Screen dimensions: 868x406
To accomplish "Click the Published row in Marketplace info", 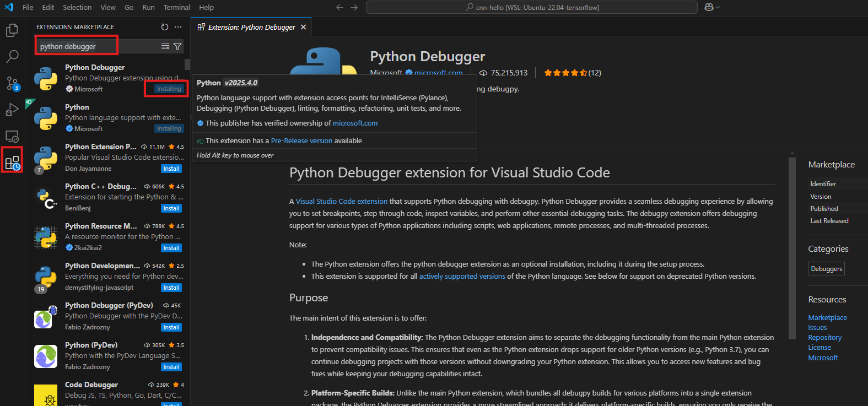I will (x=838, y=209).
